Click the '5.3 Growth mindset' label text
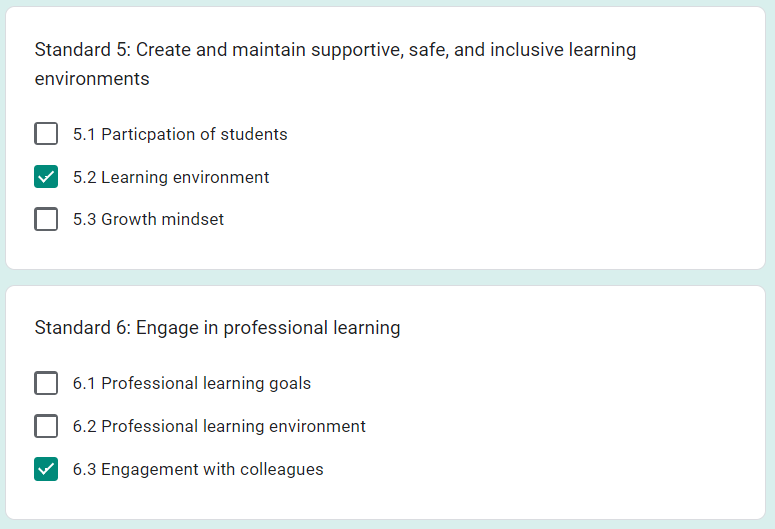 click(148, 219)
